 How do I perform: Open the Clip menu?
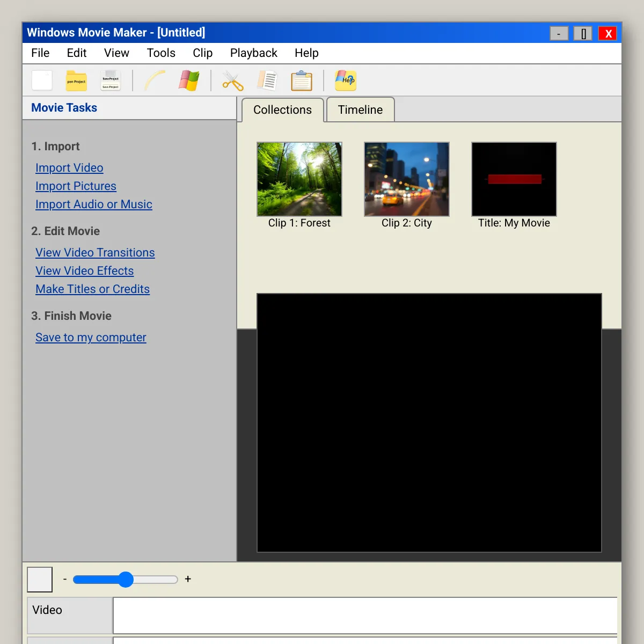pos(203,53)
